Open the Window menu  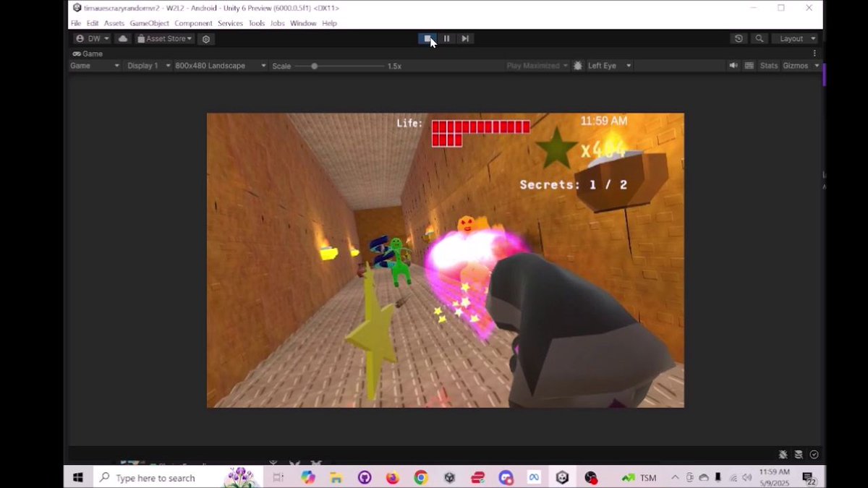303,22
